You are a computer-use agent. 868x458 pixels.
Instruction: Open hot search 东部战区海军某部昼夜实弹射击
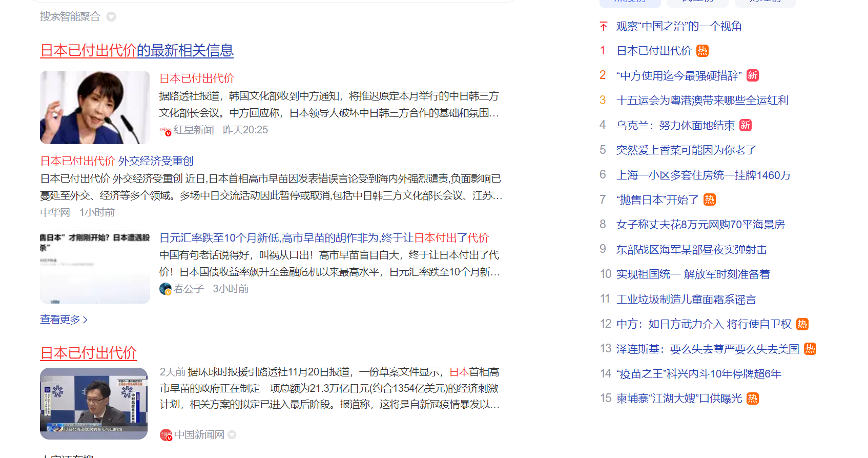coord(691,250)
